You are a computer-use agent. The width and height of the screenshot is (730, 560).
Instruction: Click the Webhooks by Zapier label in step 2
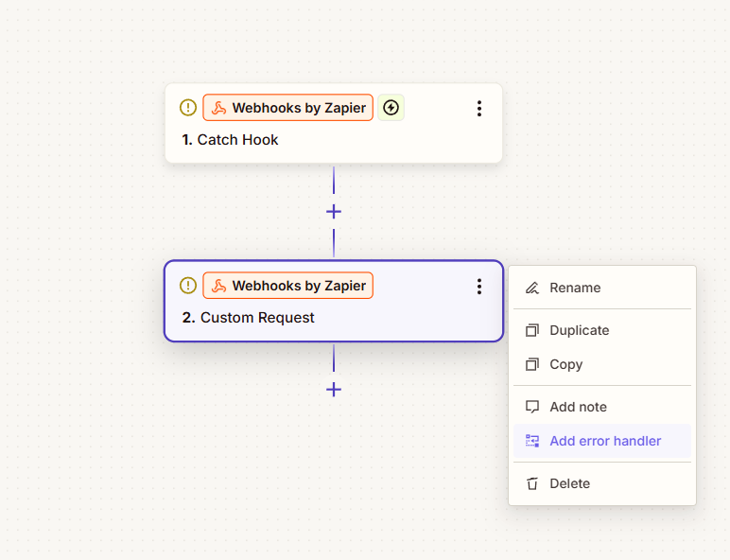[299, 286]
